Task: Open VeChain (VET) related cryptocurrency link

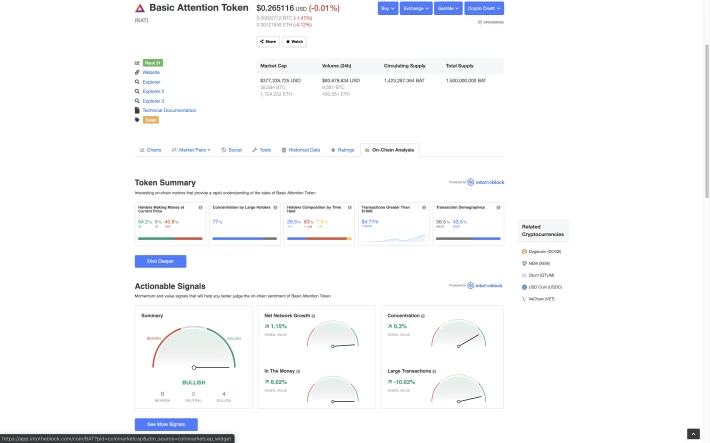Action: [x=542, y=299]
